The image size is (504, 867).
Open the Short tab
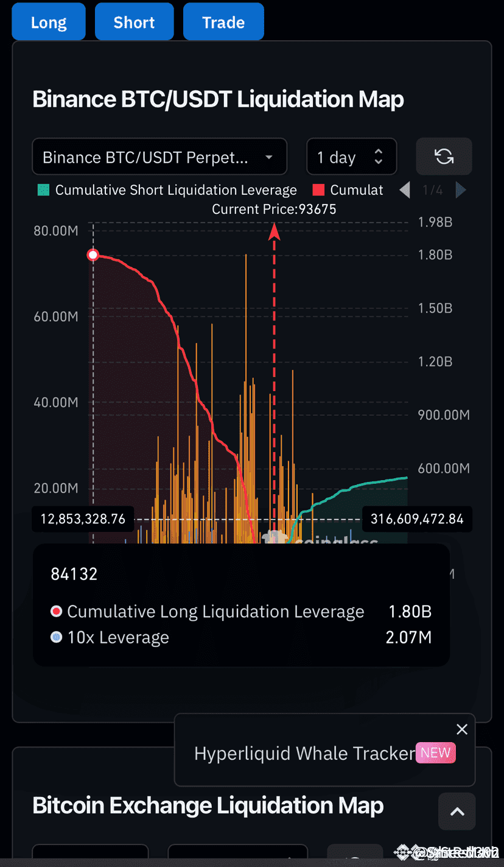point(134,22)
